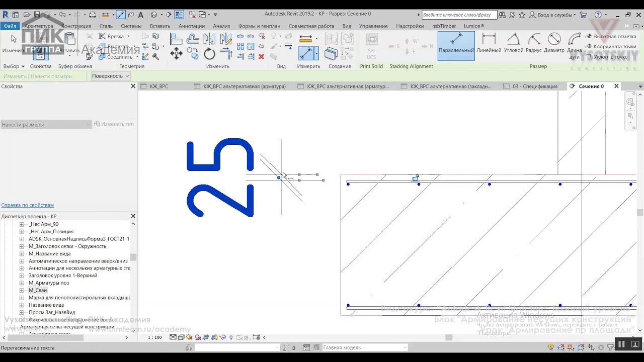Select the Radius (Радиус) dimension tool
This screenshot has width=644, height=362.
(534, 43)
